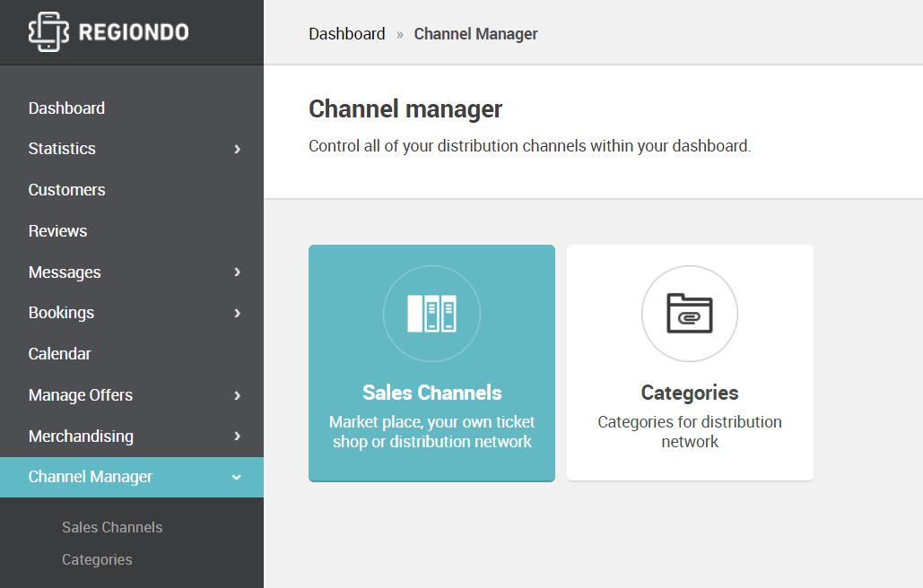Click the Regiondo logo icon
Screen dimensions: 923x588
tap(48, 32)
